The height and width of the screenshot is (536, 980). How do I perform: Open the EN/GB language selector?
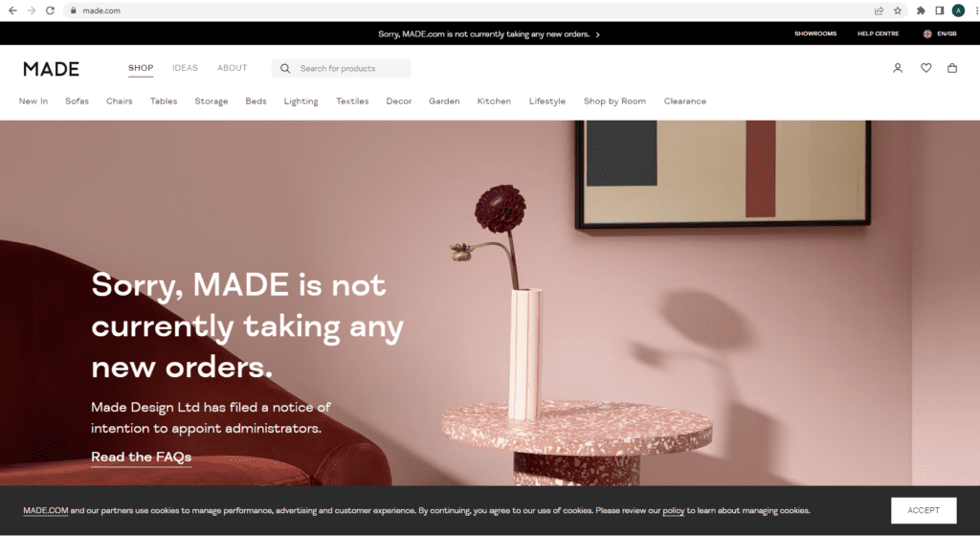point(940,33)
